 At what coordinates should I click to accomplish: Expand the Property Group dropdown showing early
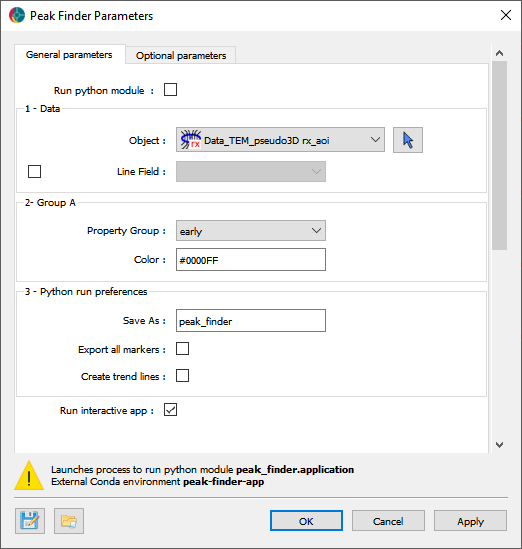[x=251, y=230]
